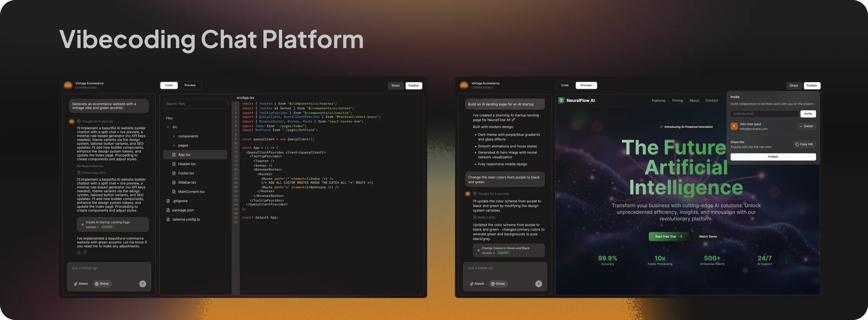Click thumbs down icon under e-commerce response

85,253
